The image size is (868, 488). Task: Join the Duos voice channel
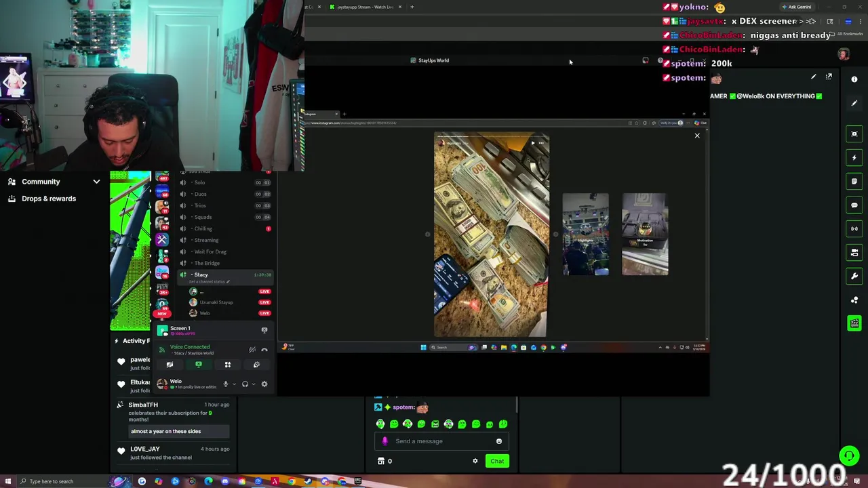tap(224, 194)
